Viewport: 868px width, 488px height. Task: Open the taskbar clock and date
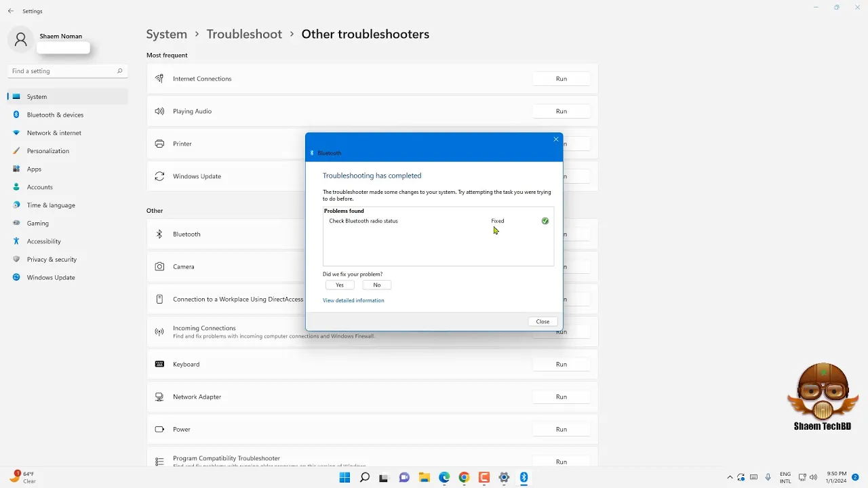837,477
